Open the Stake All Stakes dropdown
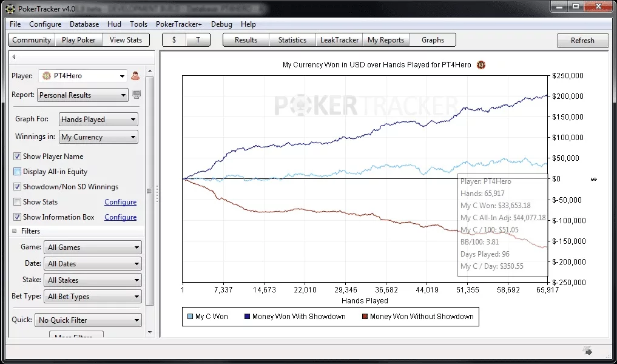 [x=92, y=280]
